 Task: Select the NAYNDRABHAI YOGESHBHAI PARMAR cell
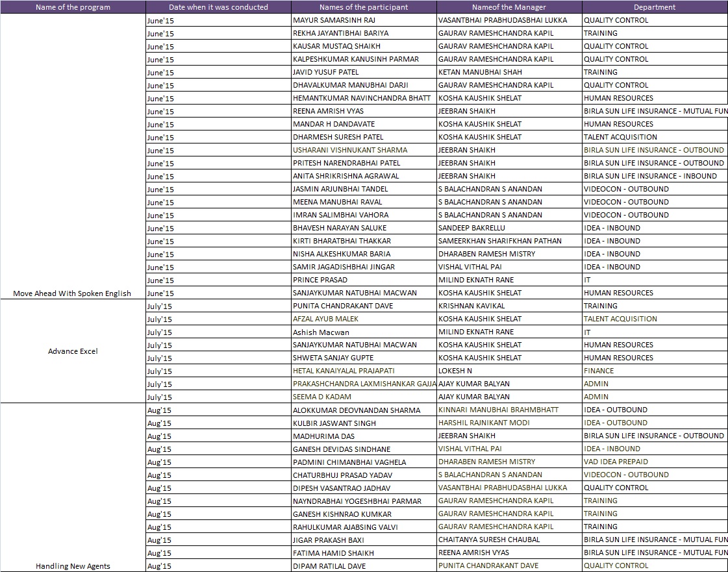[364, 501]
